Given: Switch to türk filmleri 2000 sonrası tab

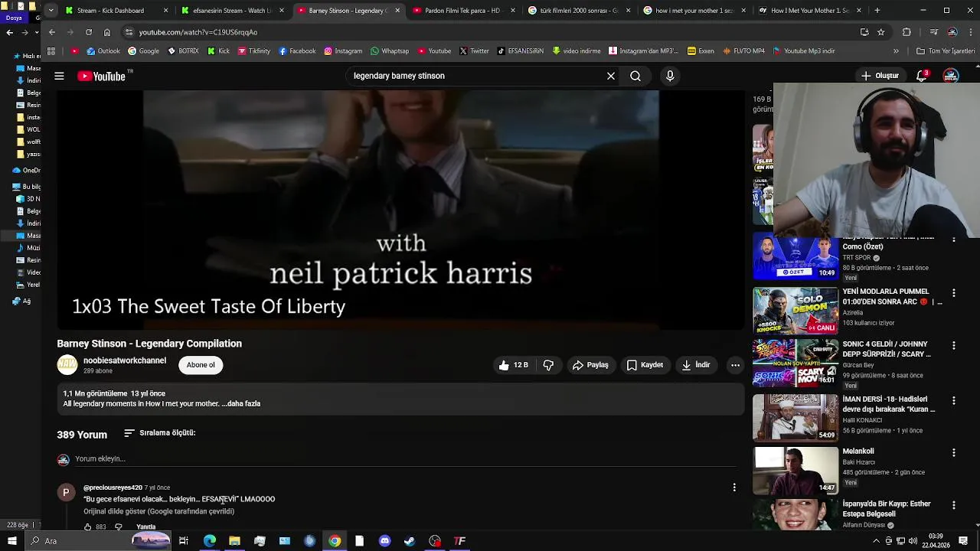Looking at the screenshot, I should pos(580,11).
